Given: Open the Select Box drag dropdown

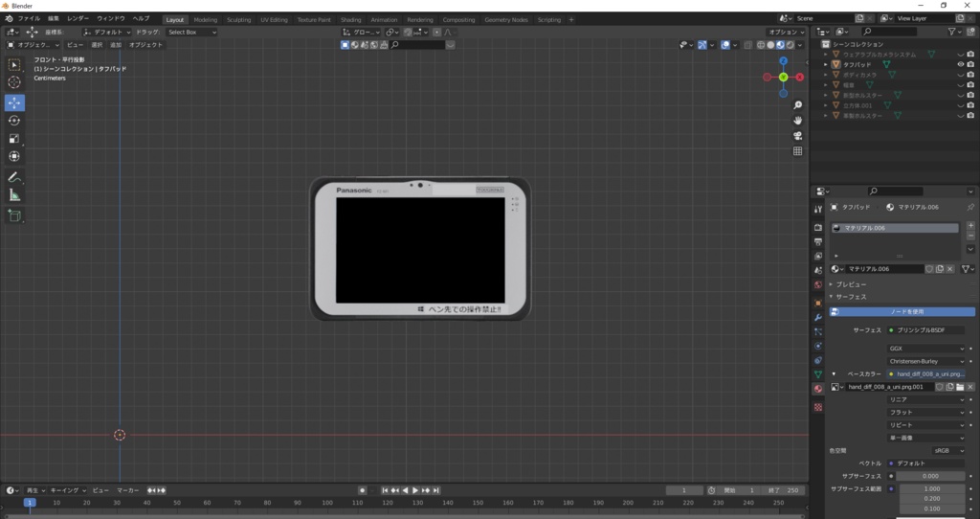Looking at the screenshot, I should [x=191, y=32].
